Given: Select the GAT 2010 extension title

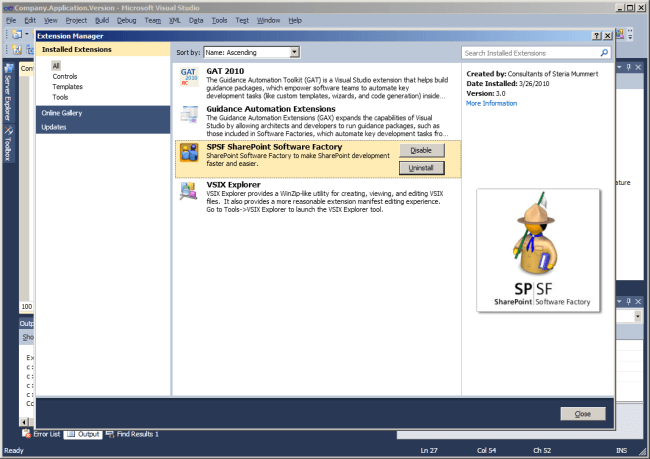Looking at the screenshot, I should (225, 71).
